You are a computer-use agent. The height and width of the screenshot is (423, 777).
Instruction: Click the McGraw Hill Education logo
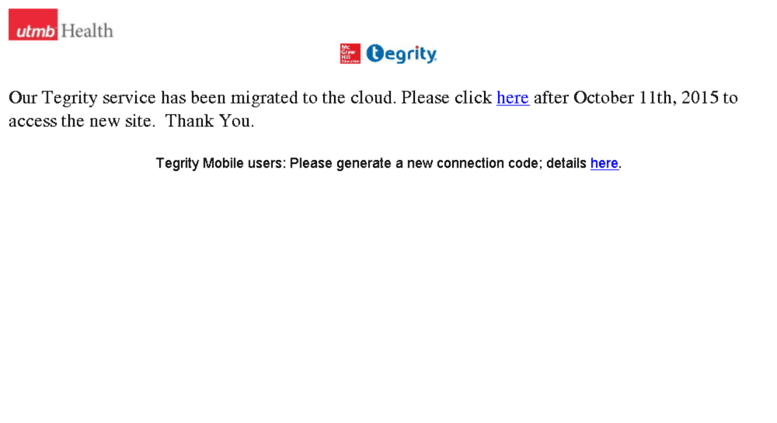pyautogui.click(x=350, y=53)
